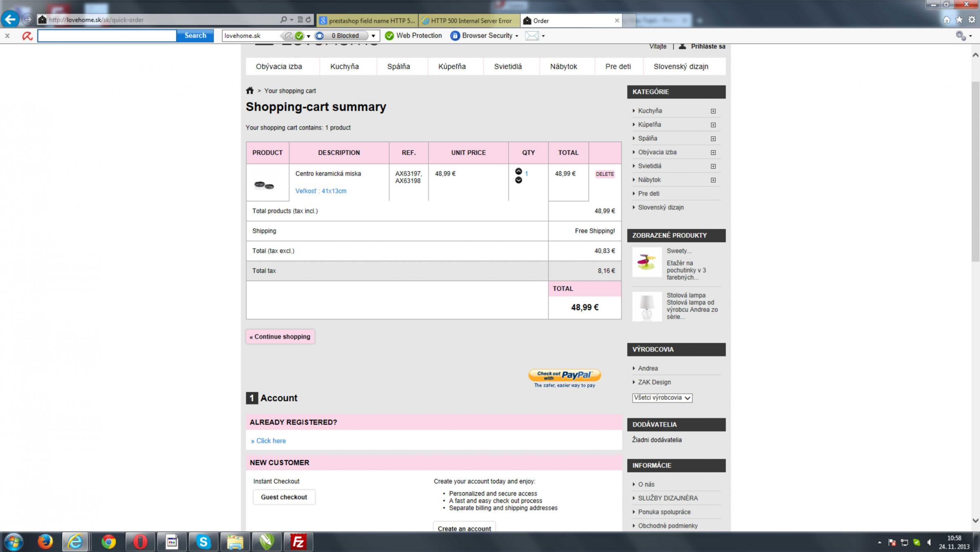Click the browser back arrow button
Image resolution: width=980 pixels, height=552 pixels.
click(10, 19)
